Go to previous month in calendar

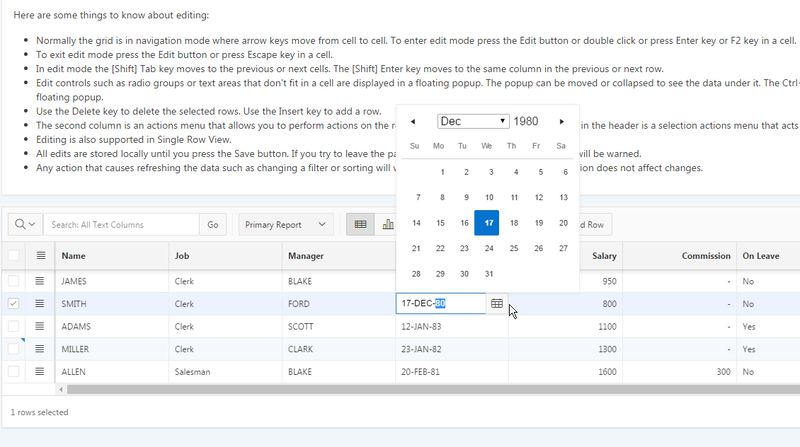[x=414, y=121]
